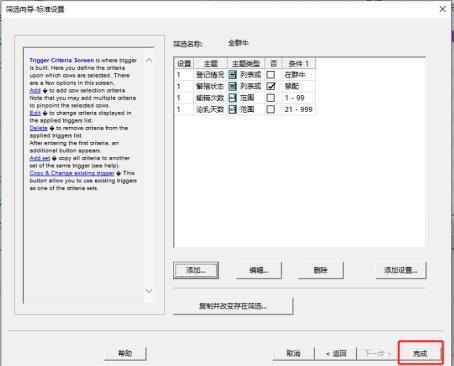Image resolution: width=454 pixels, height=366 pixels.
Task: Uncheck the 否 checkbox for 繁殖状态
Action: click(x=271, y=86)
